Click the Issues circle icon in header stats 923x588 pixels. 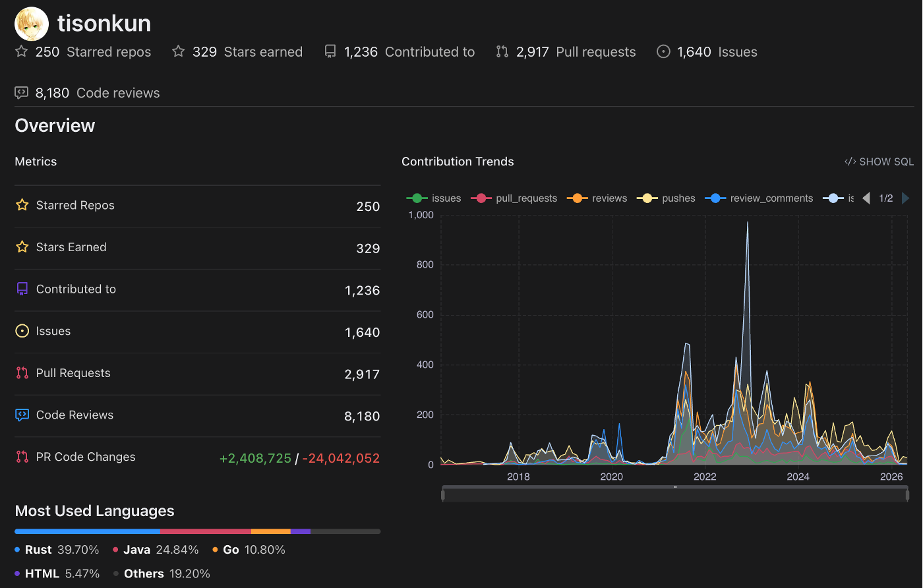(x=663, y=51)
